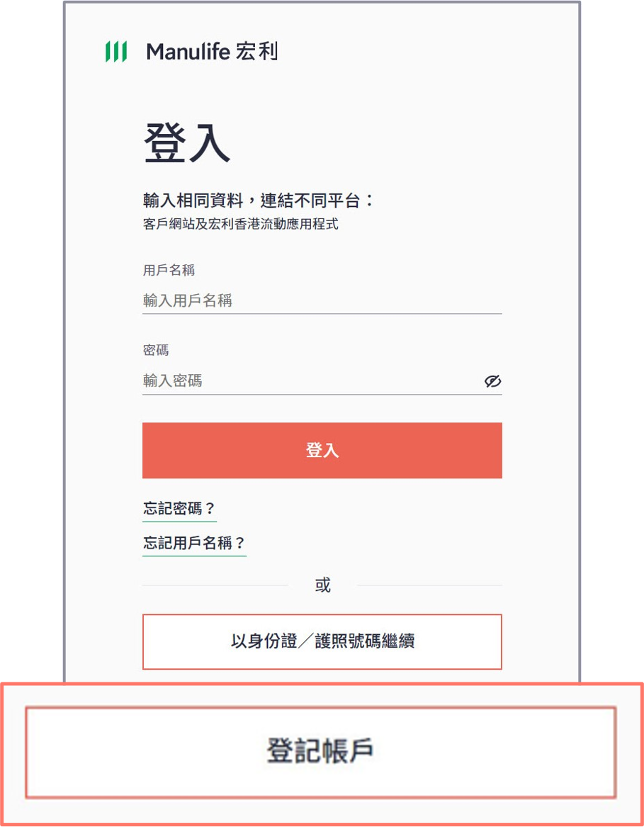Click divider line right of 或
Image resolution: width=644 pixels, height=827 pixels.
[x=429, y=585]
